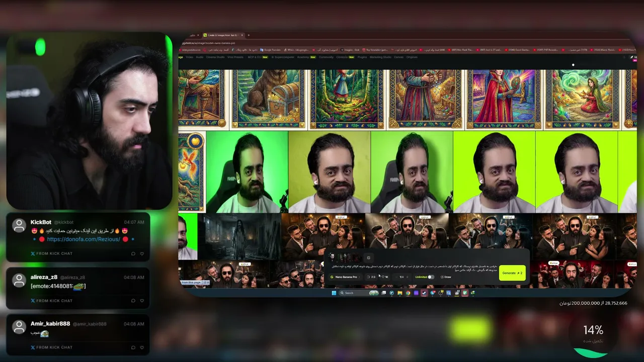The image size is (644, 362).
Task: Switch to the Create AI images browser tab
Action: tap(222, 35)
